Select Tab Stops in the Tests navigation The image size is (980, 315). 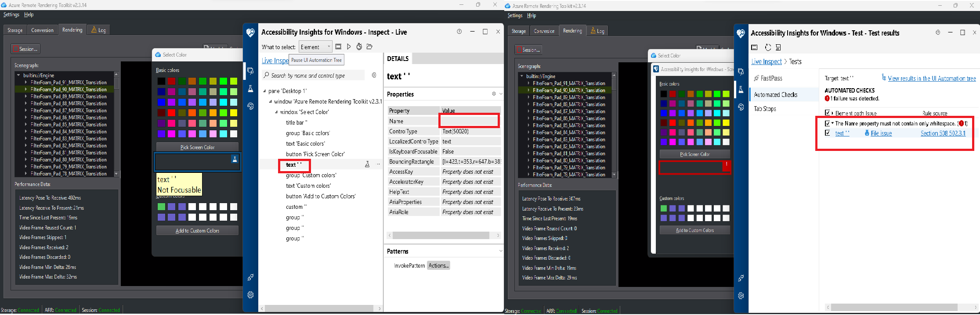point(765,109)
